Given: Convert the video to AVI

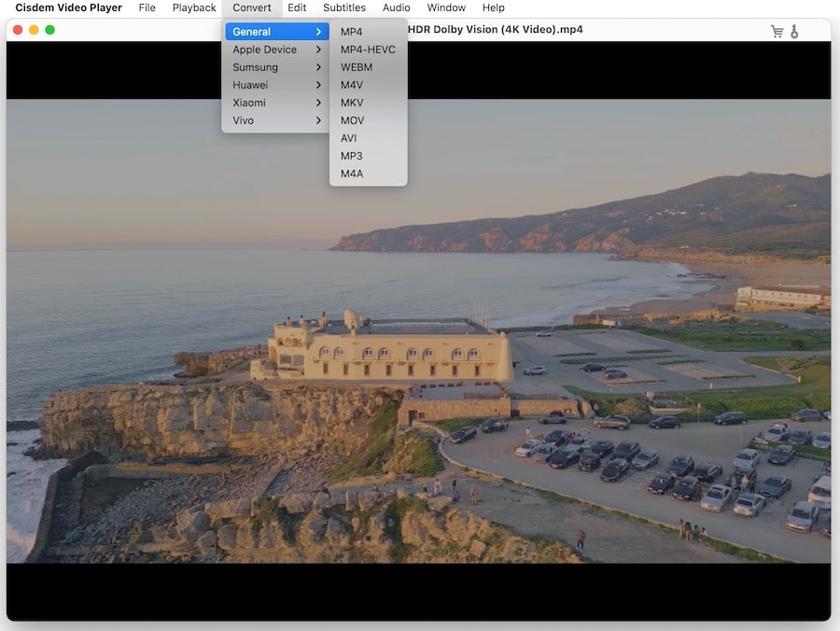Looking at the screenshot, I should (348, 137).
